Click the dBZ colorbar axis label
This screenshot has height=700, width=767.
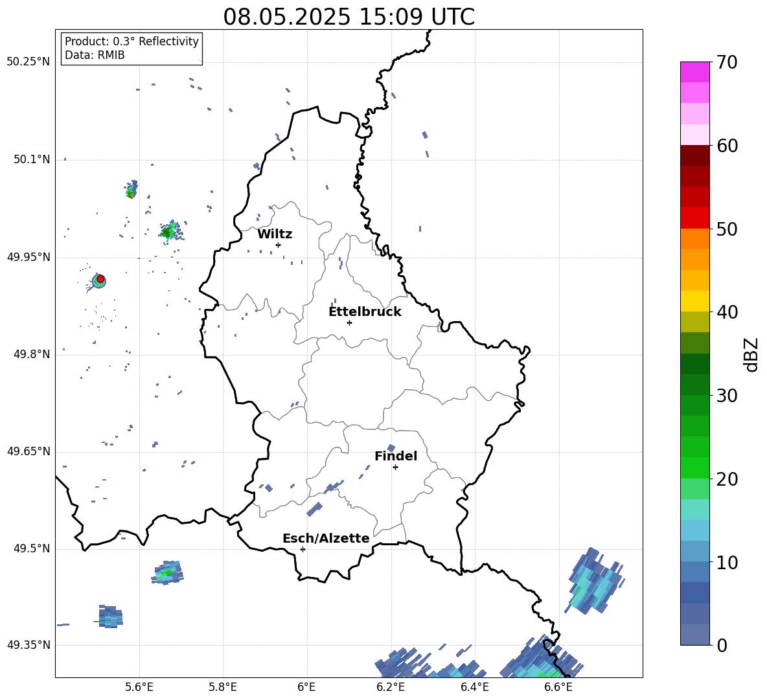[751, 354]
